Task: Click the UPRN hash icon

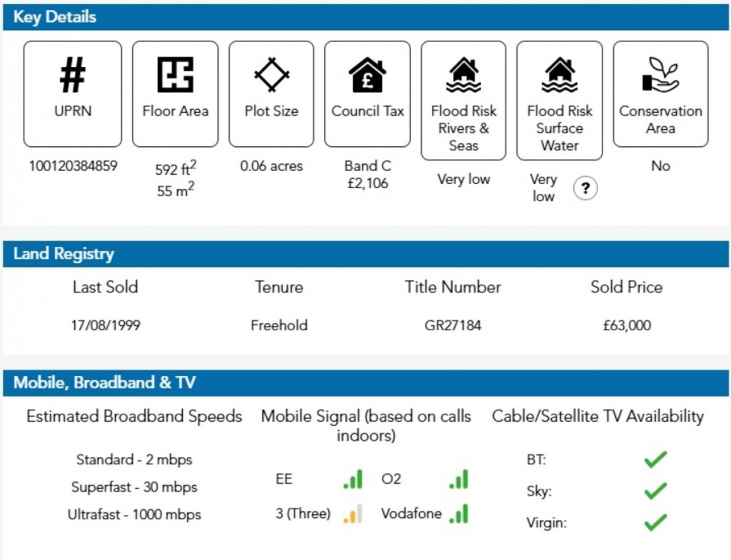Action: pos(72,75)
